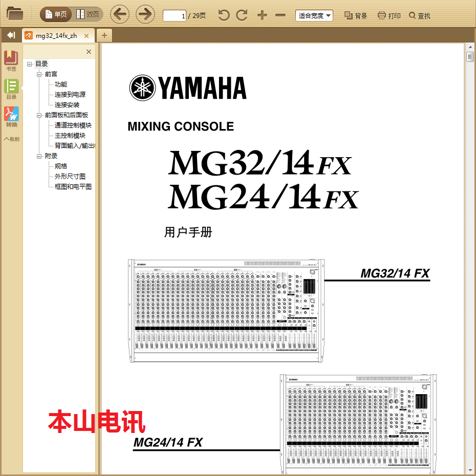Click the page number input field
476x476 pixels.
coord(174,15)
